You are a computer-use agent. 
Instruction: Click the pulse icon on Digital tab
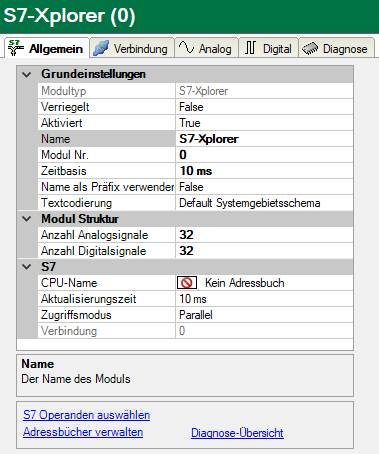251,48
